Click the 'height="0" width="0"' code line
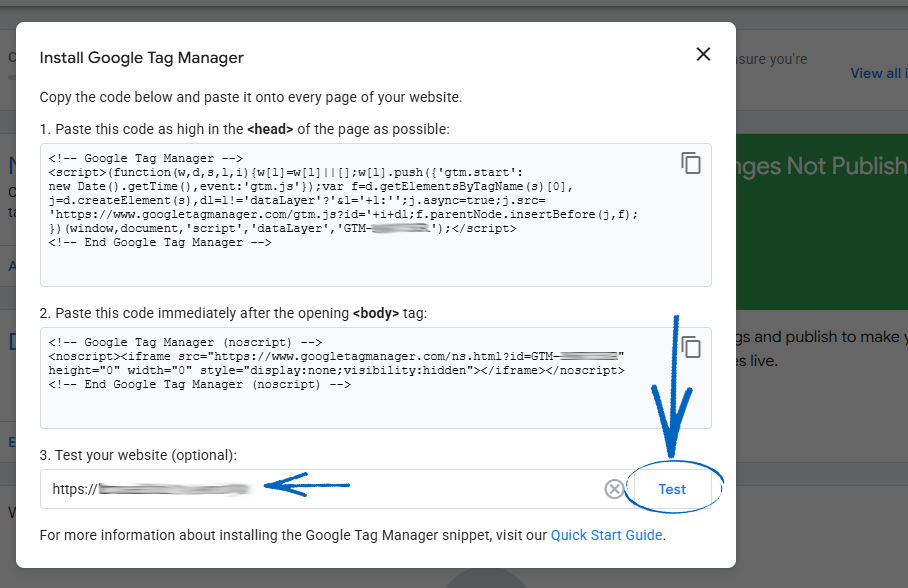This screenshot has height=588, width=908. pos(336,370)
